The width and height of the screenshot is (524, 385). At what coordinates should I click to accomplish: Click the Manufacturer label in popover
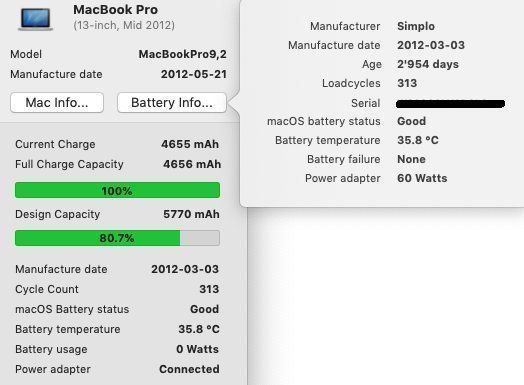(345, 26)
